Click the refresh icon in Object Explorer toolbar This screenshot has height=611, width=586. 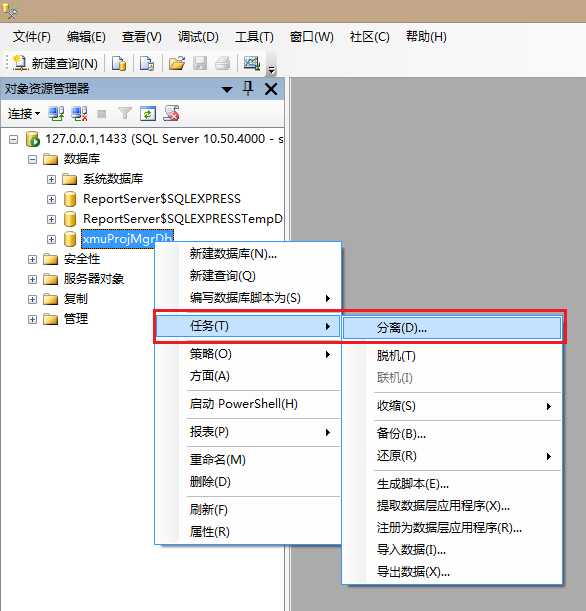click(x=148, y=114)
